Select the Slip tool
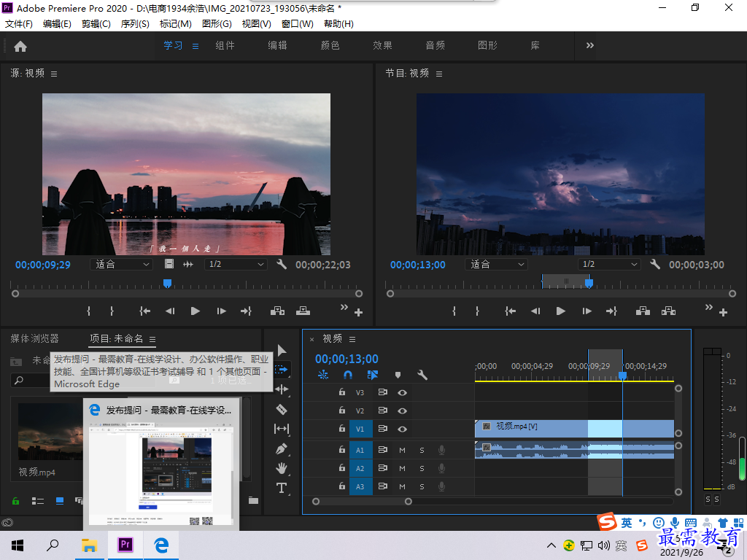This screenshot has height=560, width=747. (x=282, y=429)
